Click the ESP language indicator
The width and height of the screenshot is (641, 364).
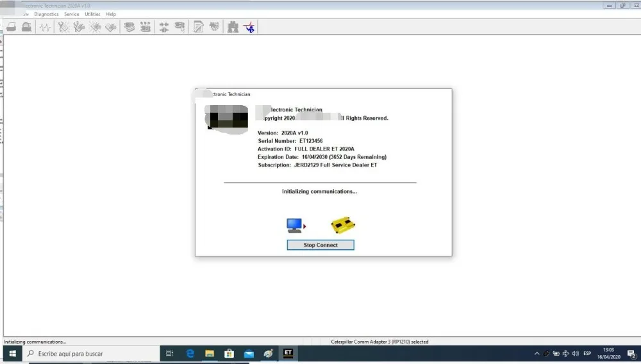point(587,354)
